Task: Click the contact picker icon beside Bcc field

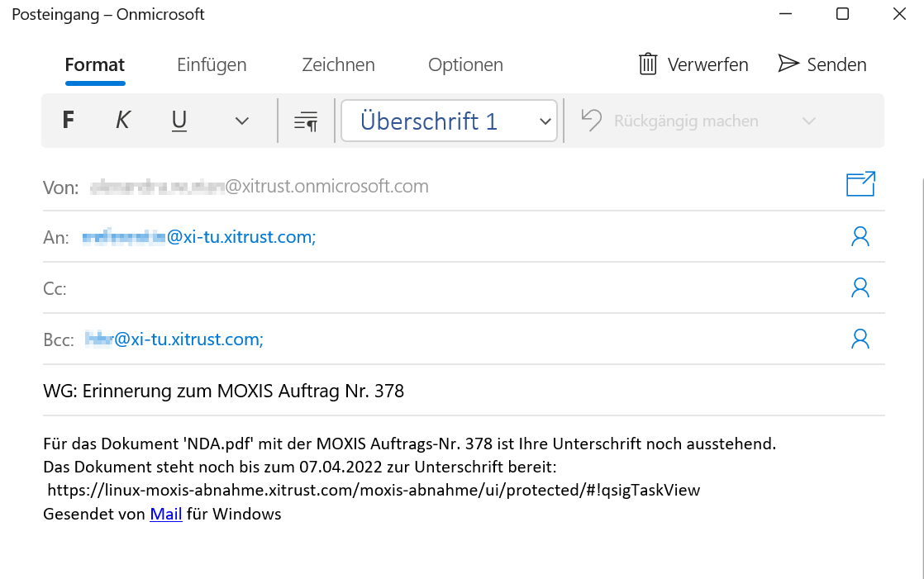Action: click(x=860, y=339)
